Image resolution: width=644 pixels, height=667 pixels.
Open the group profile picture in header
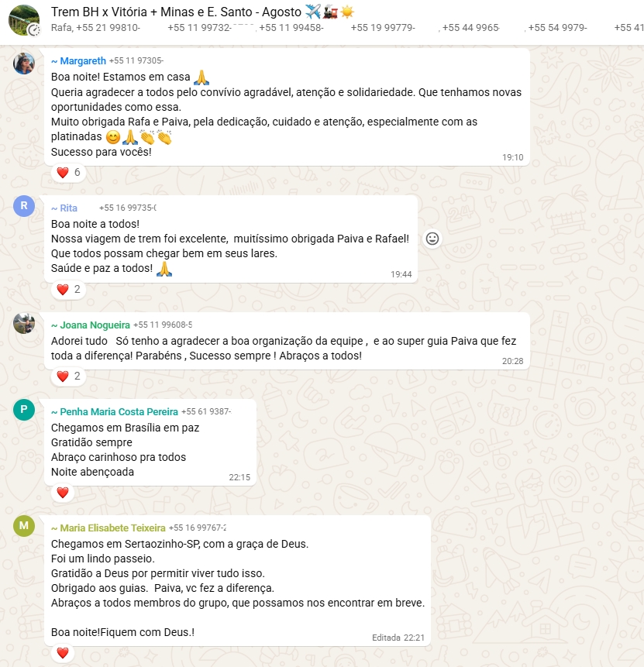tap(24, 19)
